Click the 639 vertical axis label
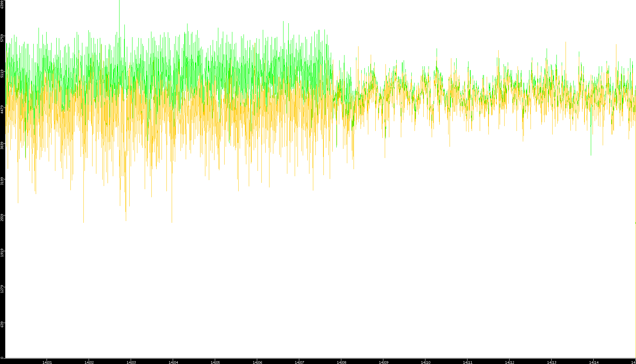Image resolution: width=636 pixels, height=364 pixels. pyautogui.click(x=2, y=324)
